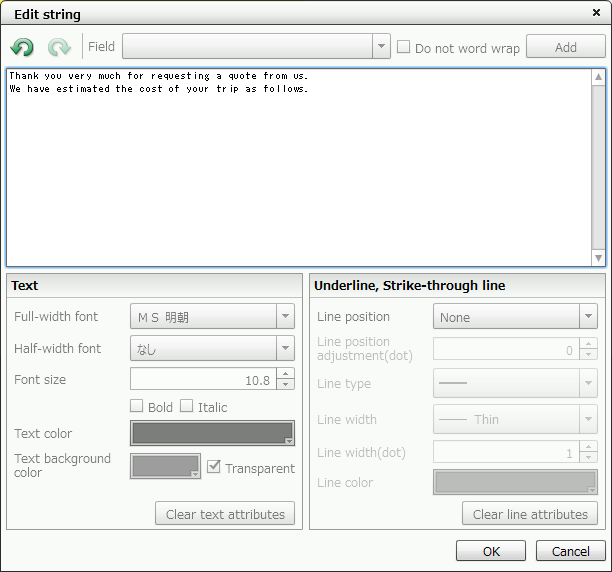
Task: Increase the Font size with up arrow
Action: tap(286, 374)
